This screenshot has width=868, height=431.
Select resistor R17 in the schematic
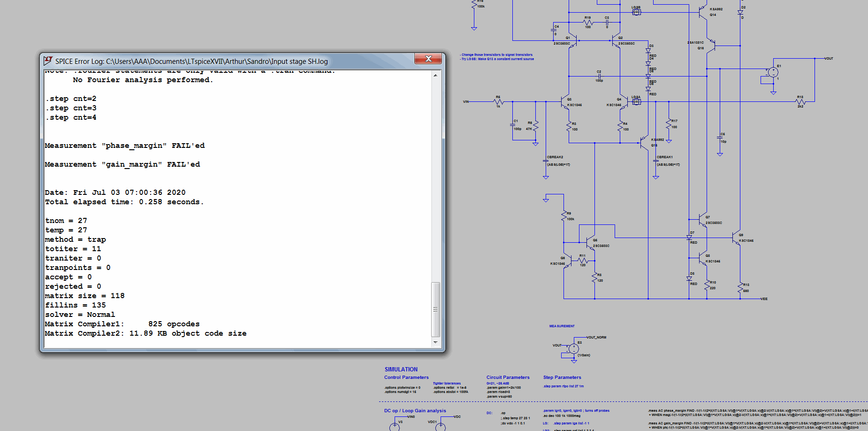coord(669,124)
